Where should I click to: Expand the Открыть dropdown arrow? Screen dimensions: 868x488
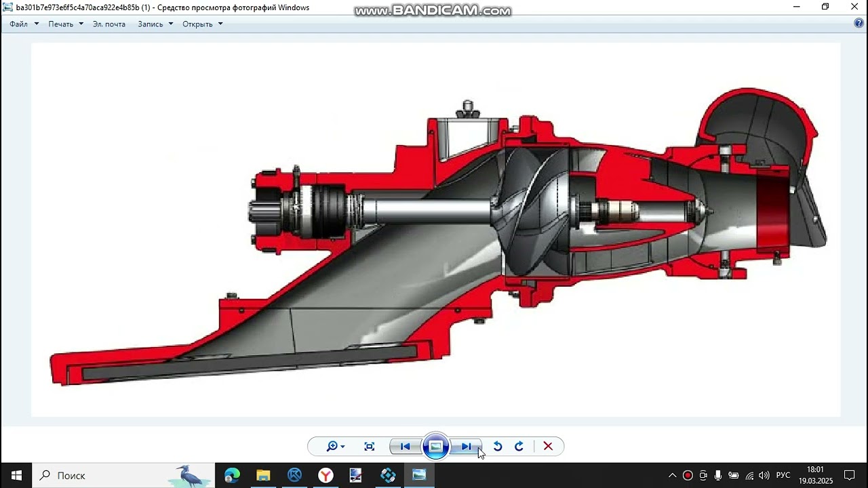220,24
